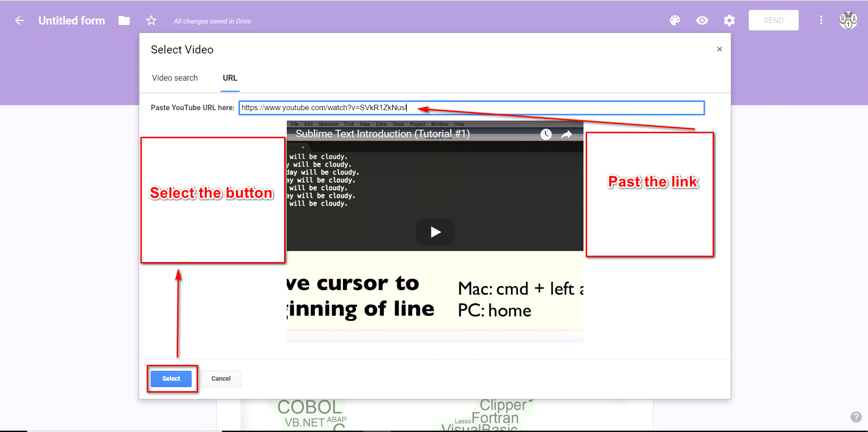Viewport: 868px width, 432px height.
Task: Open the account avatar
Action: (848, 20)
